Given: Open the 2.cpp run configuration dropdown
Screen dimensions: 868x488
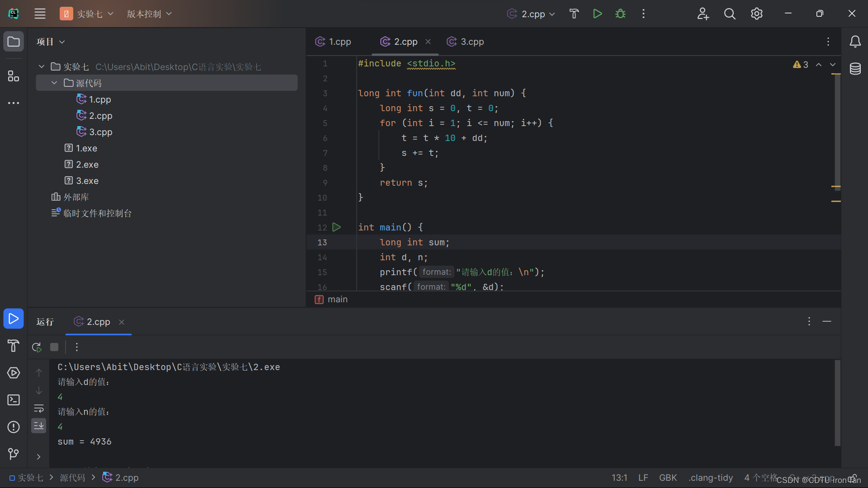Looking at the screenshot, I should pos(532,14).
